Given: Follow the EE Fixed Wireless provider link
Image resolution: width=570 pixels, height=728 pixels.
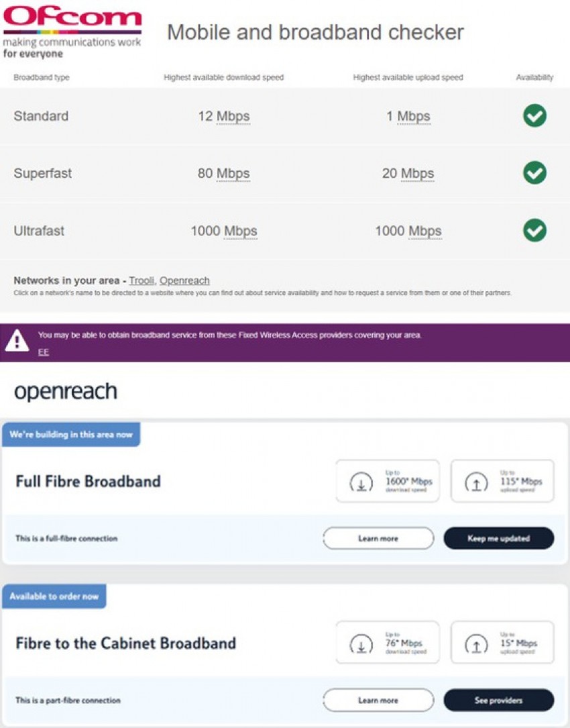Looking at the screenshot, I should coord(44,352).
